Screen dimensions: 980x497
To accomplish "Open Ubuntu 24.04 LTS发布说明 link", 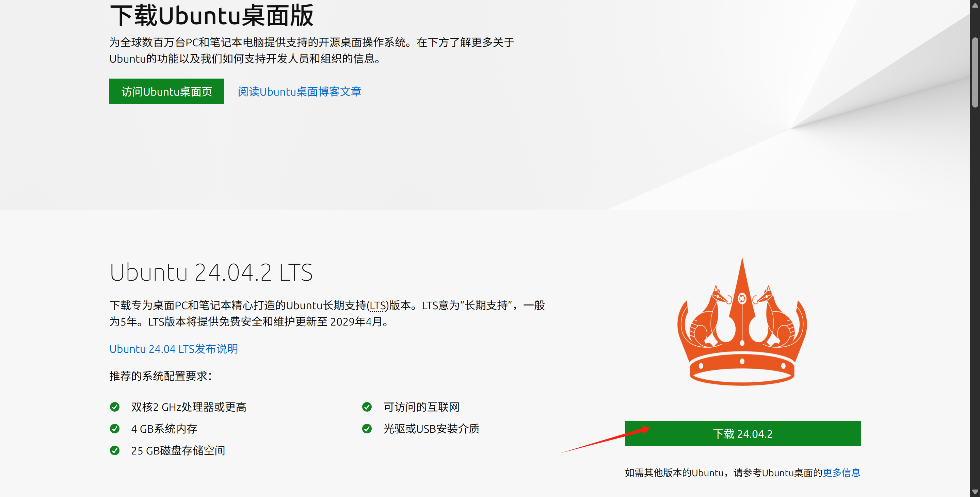I will pyautogui.click(x=174, y=349).
